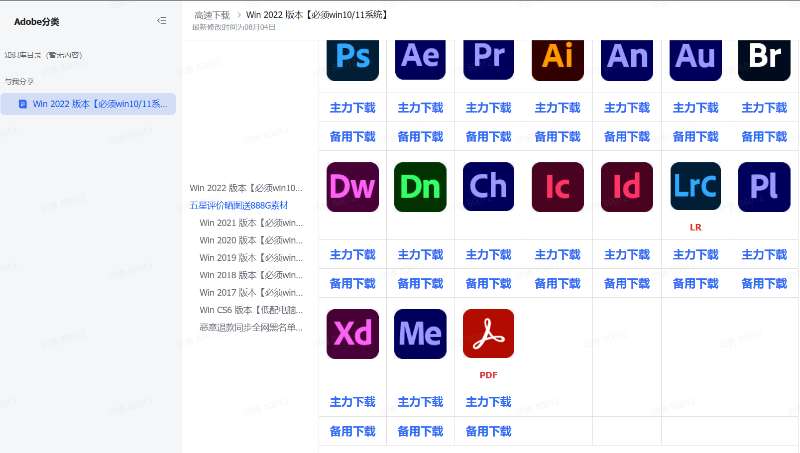Click the Acrobat PDF icon
This screenshot has height=453, width=800.
(x=488, y=333)
